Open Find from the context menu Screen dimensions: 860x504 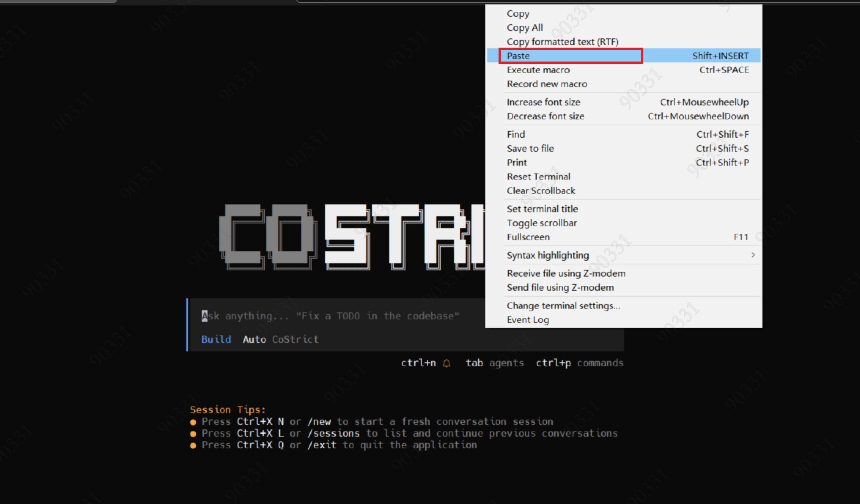point(516,134)
